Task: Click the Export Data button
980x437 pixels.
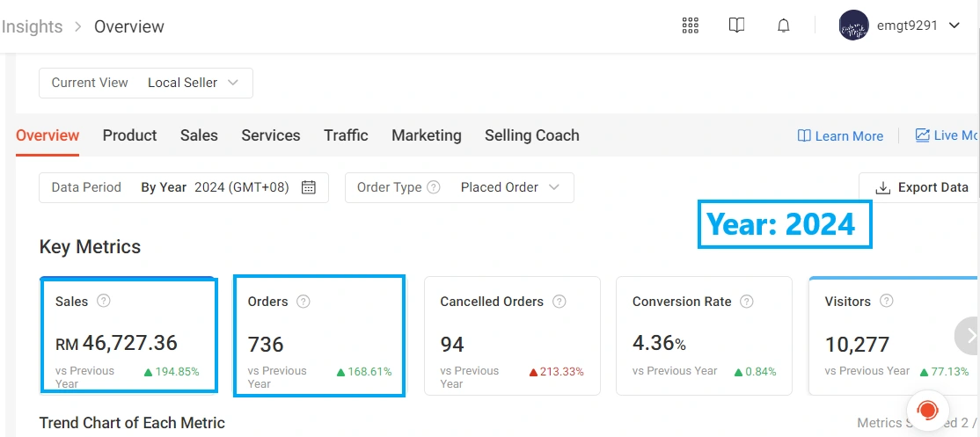Action: [x=922, y=187]
